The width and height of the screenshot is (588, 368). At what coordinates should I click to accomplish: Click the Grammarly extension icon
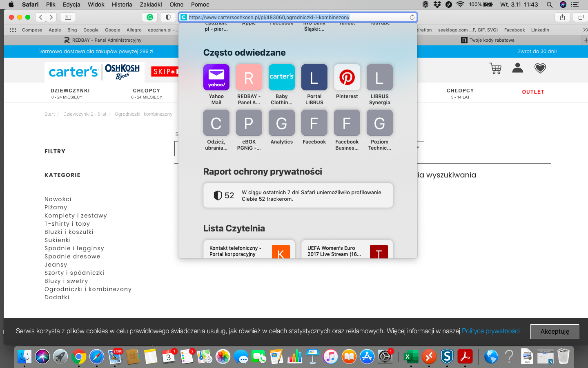150,17
